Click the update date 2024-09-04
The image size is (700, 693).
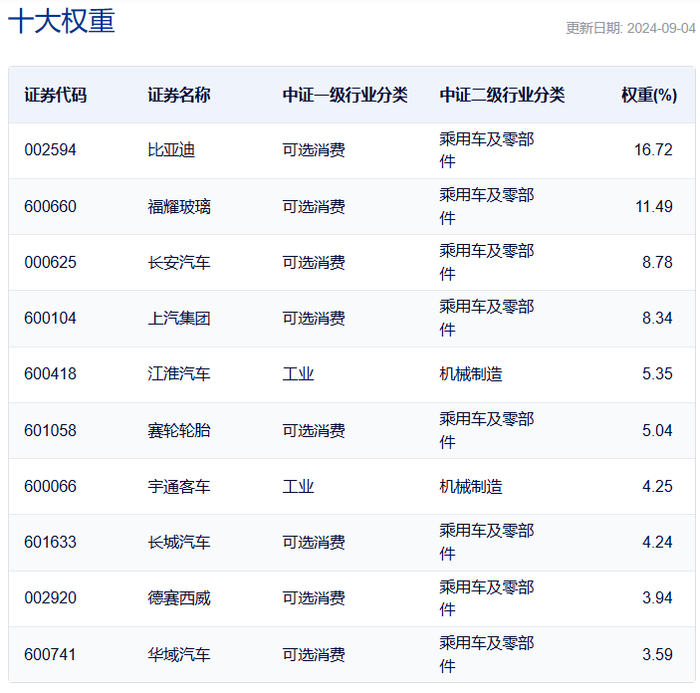click(x=661, y=28)
